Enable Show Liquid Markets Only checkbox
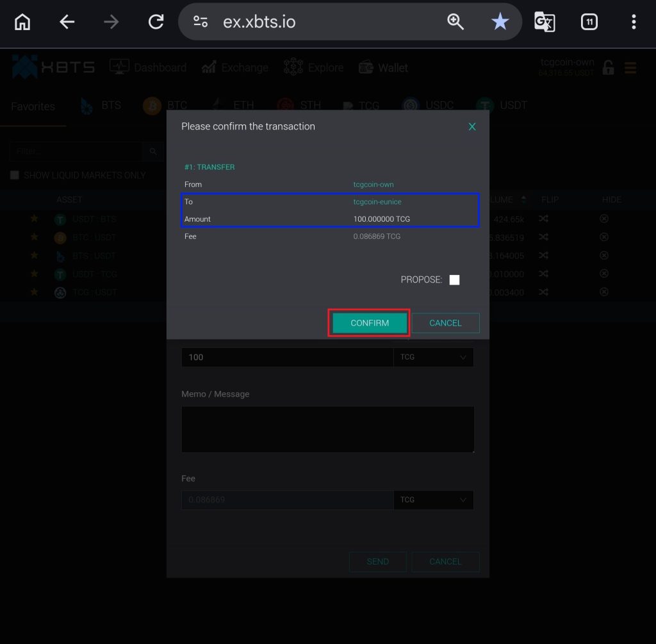 (15, 176)
